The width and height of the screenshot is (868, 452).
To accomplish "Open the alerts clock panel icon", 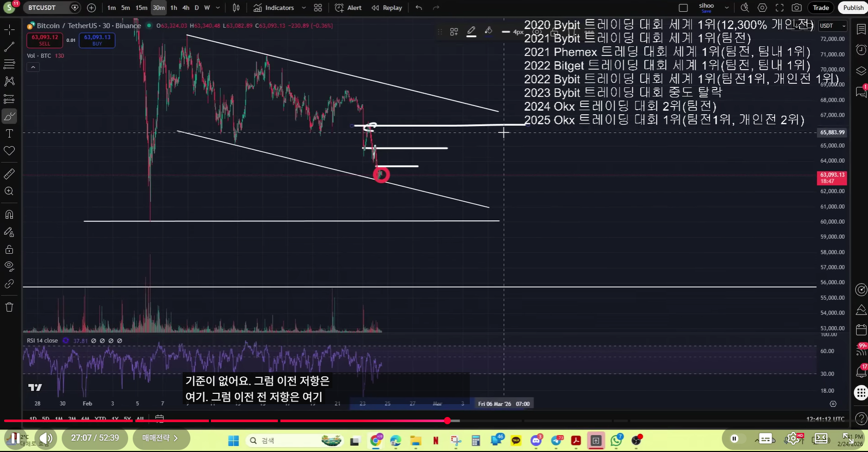I will point(861,50).
